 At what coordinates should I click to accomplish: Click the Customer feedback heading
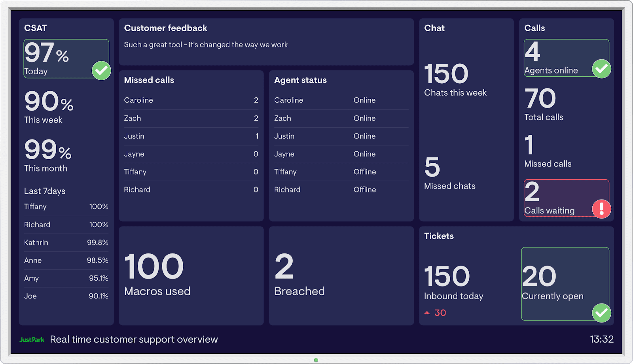(x=165, y=28)
